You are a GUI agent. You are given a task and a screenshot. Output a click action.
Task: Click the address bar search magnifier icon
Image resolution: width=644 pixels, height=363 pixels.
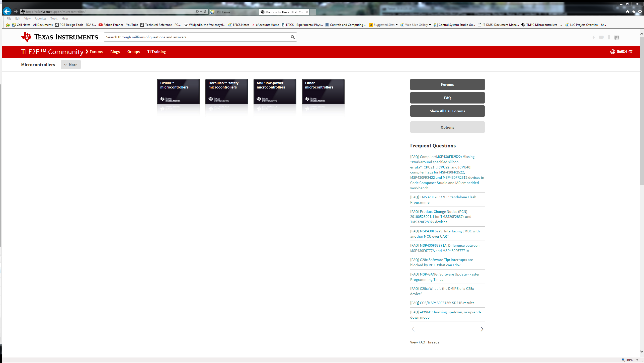click(197, 12)
